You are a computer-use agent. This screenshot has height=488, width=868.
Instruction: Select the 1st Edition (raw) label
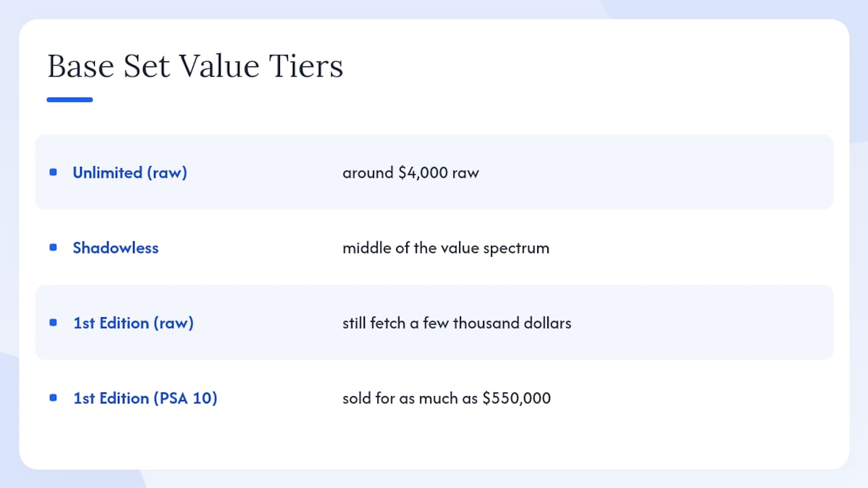133,323
